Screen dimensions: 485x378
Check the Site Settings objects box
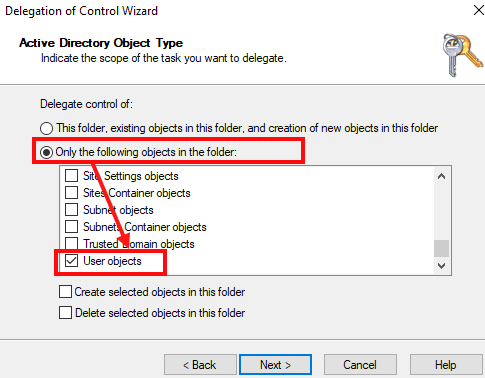(x=71, y=176)
